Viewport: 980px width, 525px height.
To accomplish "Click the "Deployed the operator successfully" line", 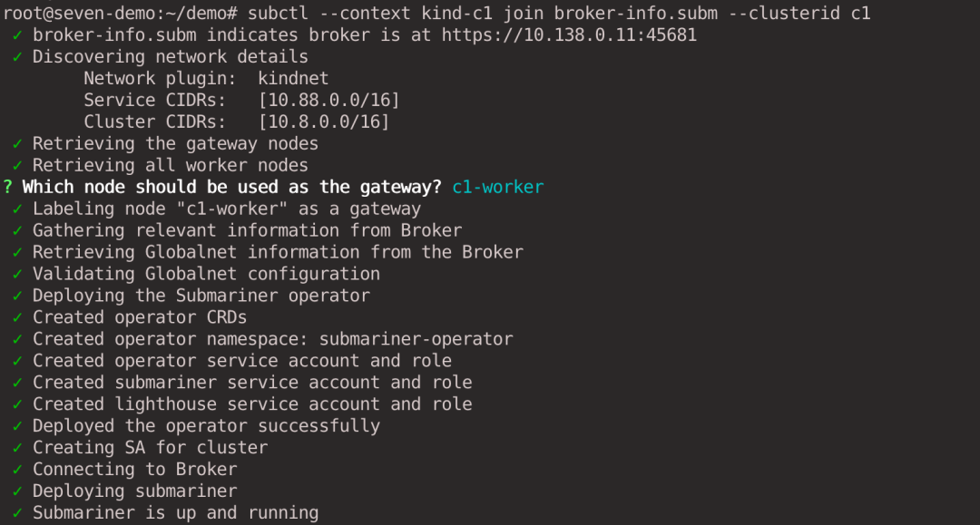I will pyautogui.click(x=206, y=426).
